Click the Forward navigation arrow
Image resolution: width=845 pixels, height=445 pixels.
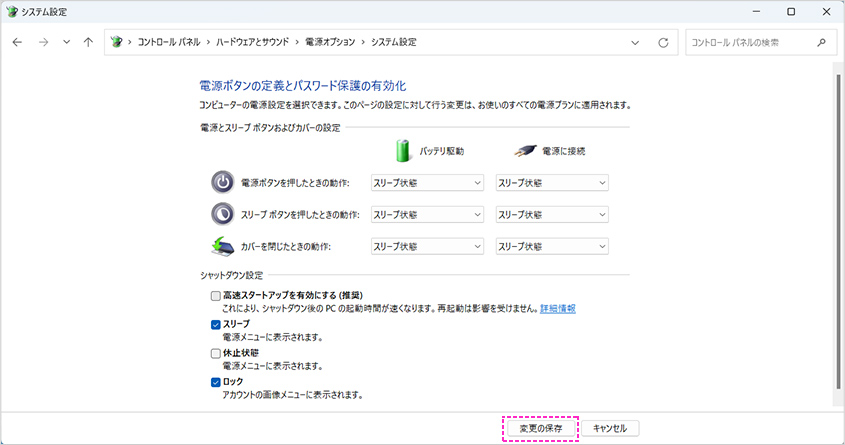[x=42, y=43]
